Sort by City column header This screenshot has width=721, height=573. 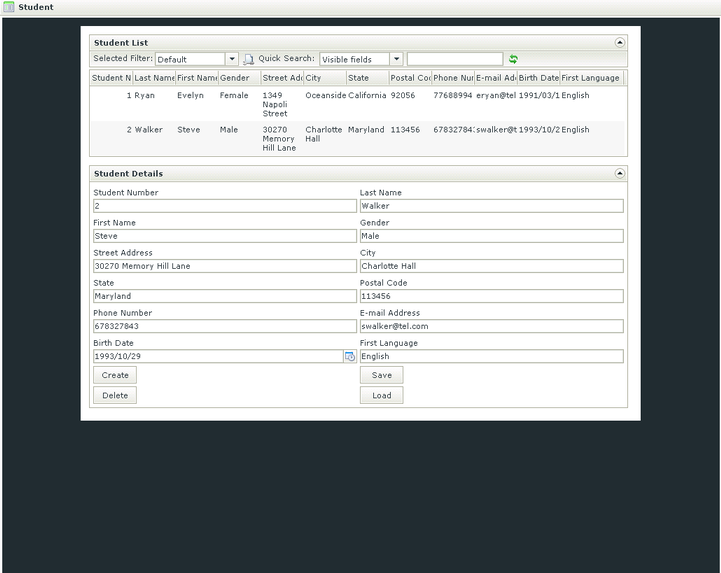click(x=325, y=78)
